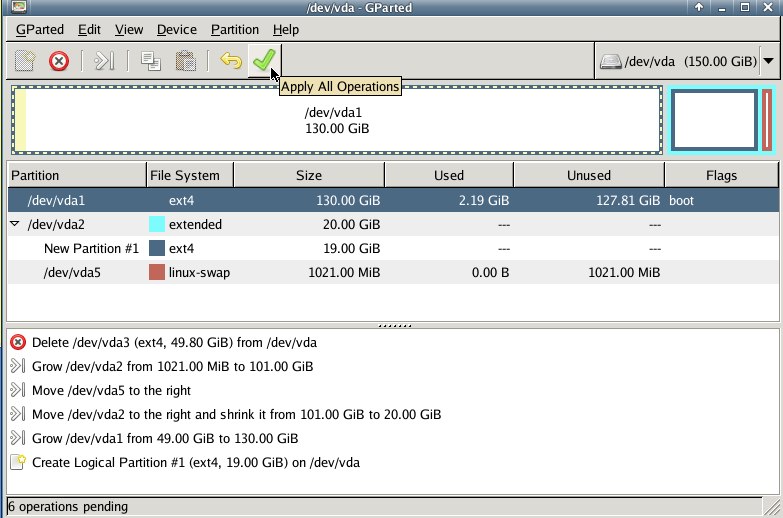Click the '6 operations pending' status bar text
This screenshot has height=518, width=783.
(x=68, y=507)
